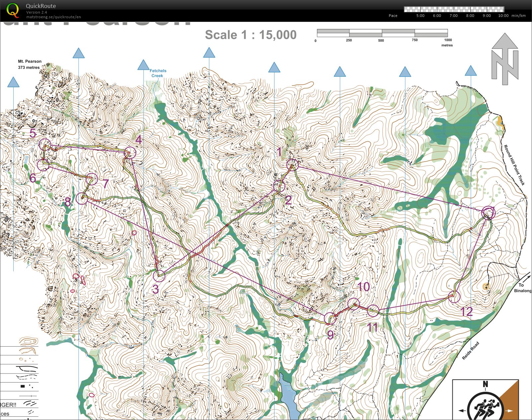This screenshot has height=420, width=532.
Task: Select control circle 4 on the map
Action: point(130,153)
